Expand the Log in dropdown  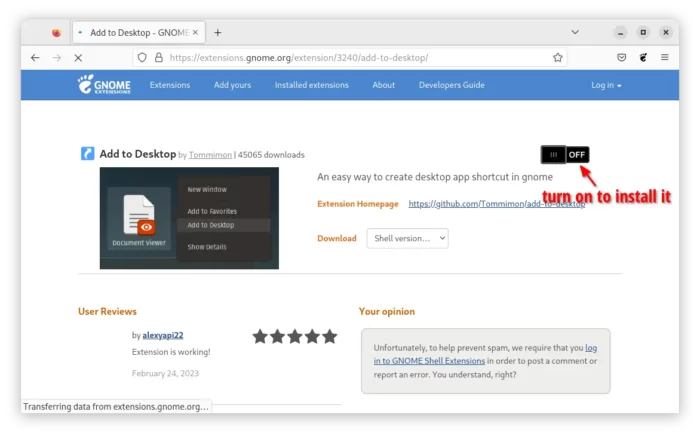point(606,85)
